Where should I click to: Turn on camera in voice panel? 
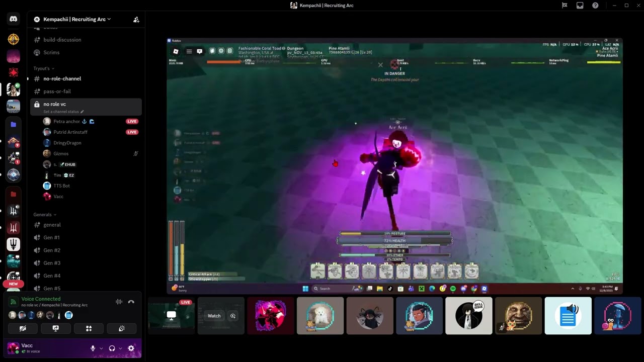click(23, 328)
